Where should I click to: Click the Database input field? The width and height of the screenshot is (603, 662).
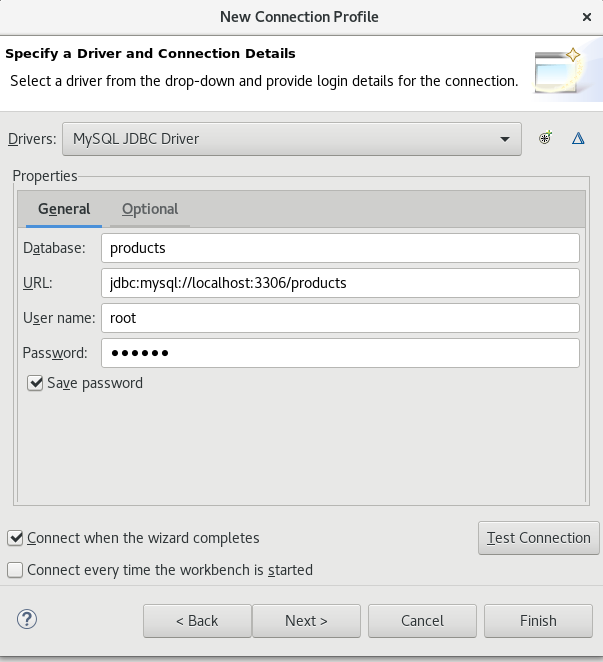[x=340, y=248]
